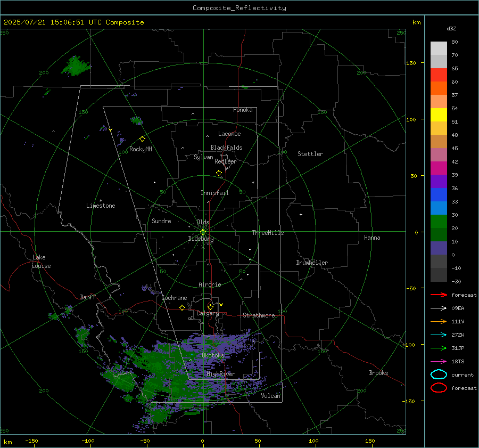Select the 51 dBZ yellow color swatch

pyautogui.click(x=439, y=115)
